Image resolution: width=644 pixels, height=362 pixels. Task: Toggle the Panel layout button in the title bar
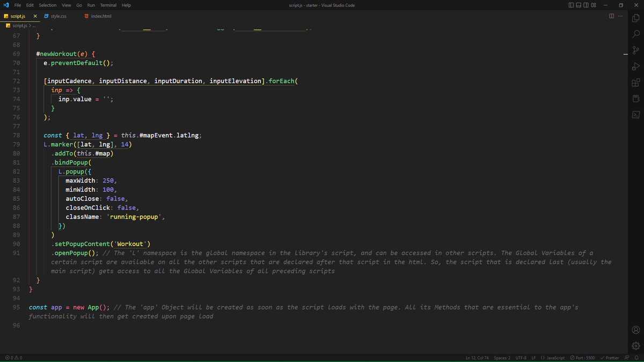[579, 5]
